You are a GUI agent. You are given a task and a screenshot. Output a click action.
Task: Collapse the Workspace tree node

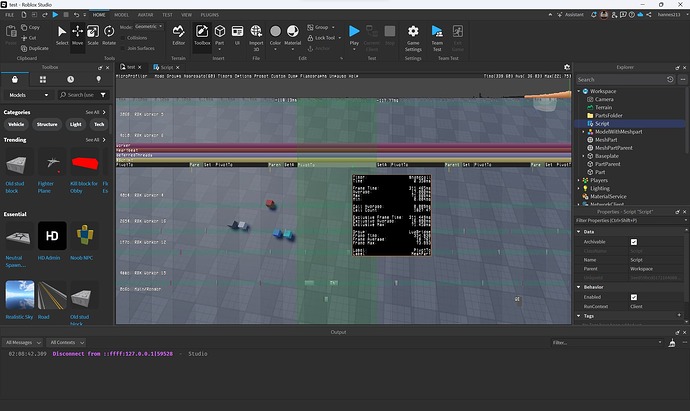(579, 92)
